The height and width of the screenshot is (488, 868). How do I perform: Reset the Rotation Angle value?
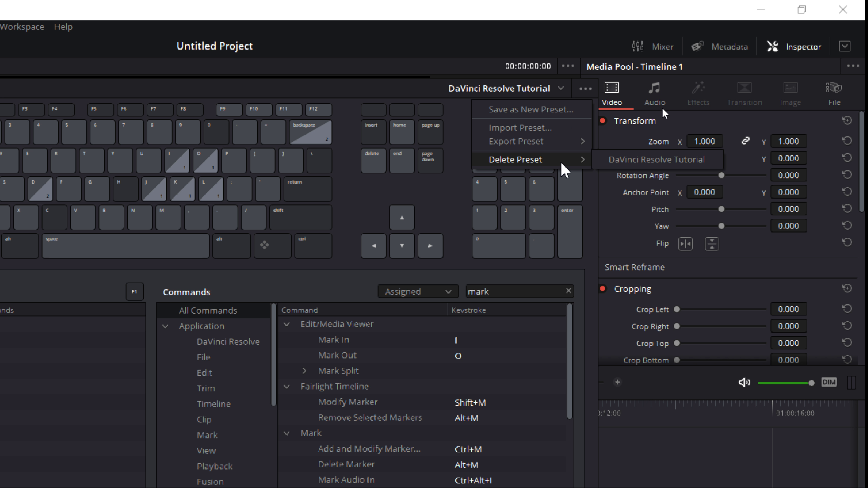pyautogui.click(x=847, y=175)
